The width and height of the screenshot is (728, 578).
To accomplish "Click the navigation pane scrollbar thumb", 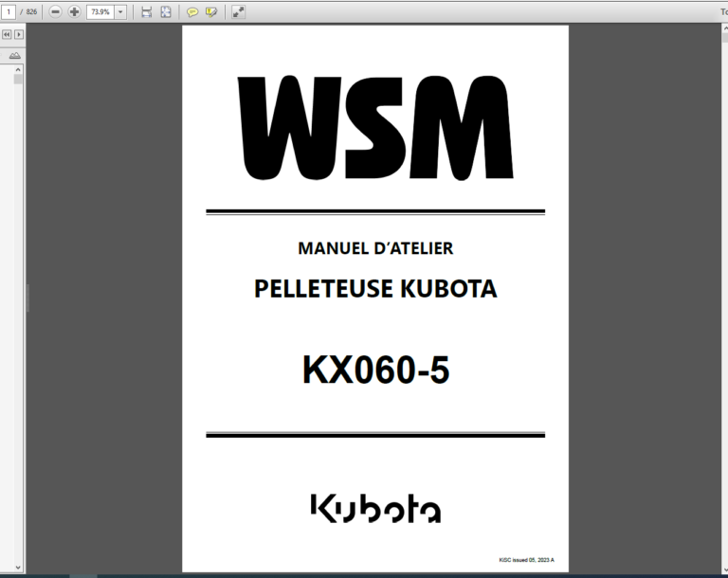I will 18,80.
